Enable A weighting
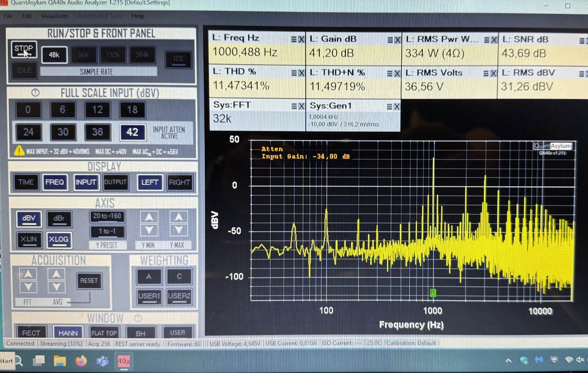This screenshot has width=588, height=373. click(149, 277)
